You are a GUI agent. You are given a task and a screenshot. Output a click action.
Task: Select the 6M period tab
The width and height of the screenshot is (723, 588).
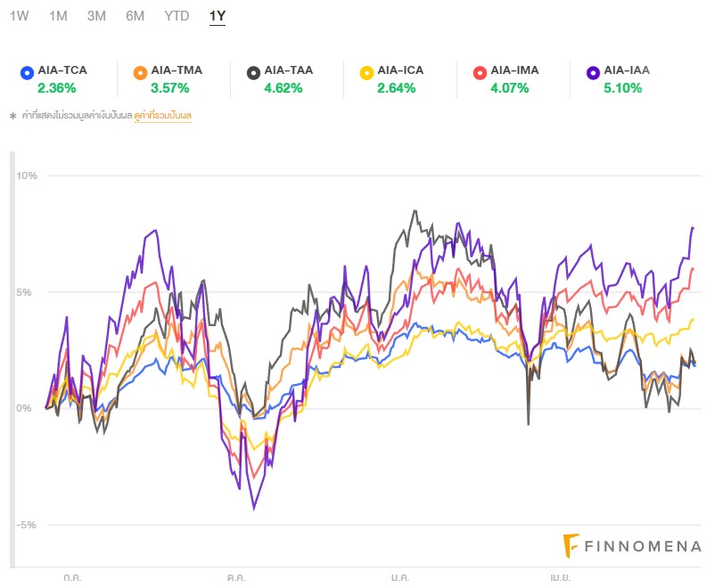(x=136, y=16)
